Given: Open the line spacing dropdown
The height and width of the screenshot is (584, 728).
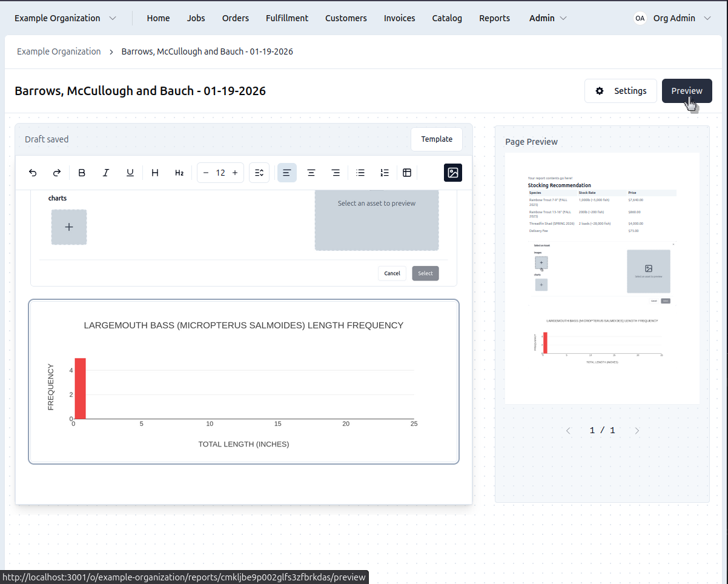Looking at the screenshot, I should [259, 173].
